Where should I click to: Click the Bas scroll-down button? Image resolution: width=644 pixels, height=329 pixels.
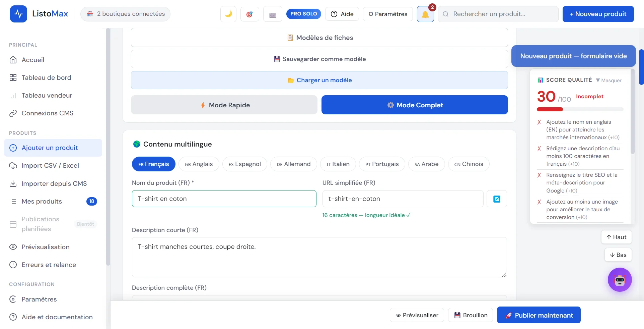pos(618,255)
